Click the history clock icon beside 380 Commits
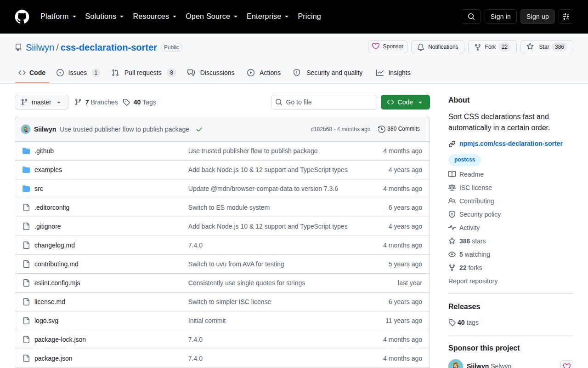 pyautogui.click(x=382, y=129)
